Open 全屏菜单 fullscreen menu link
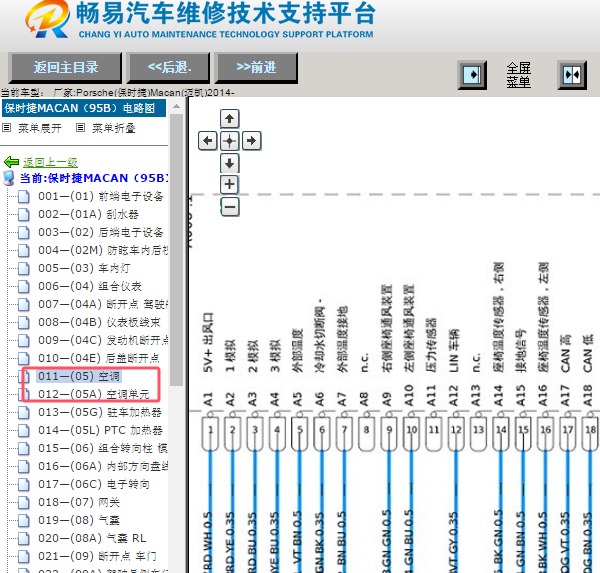 [x=518, y=75]
